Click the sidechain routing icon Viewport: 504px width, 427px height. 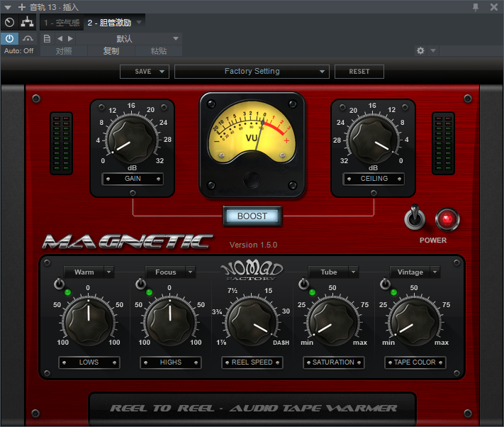coord(28,22)
